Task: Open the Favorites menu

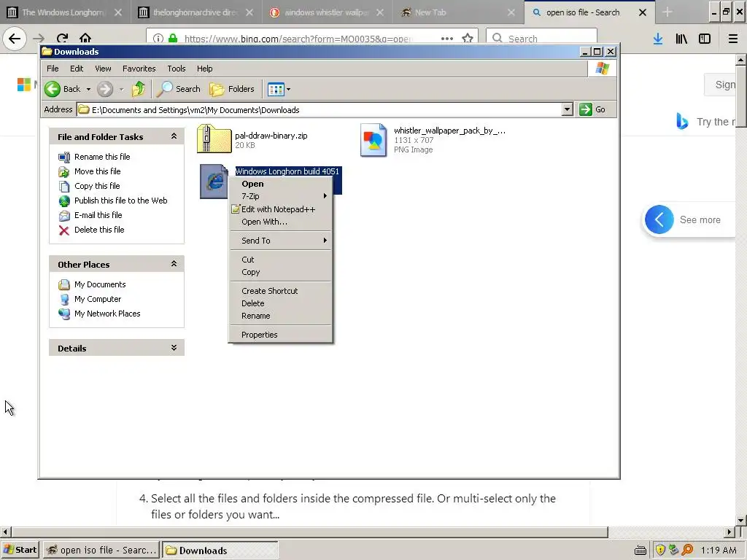Action: 139,69
